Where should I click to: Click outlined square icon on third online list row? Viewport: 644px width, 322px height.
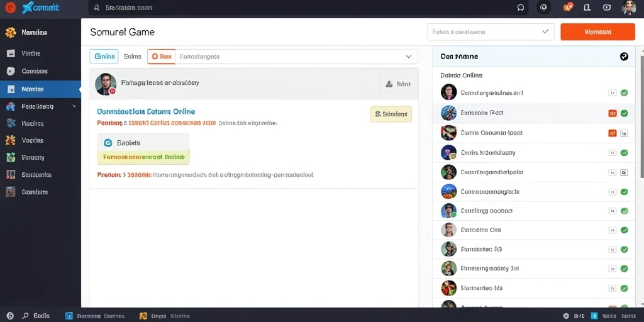coord(625,133)
